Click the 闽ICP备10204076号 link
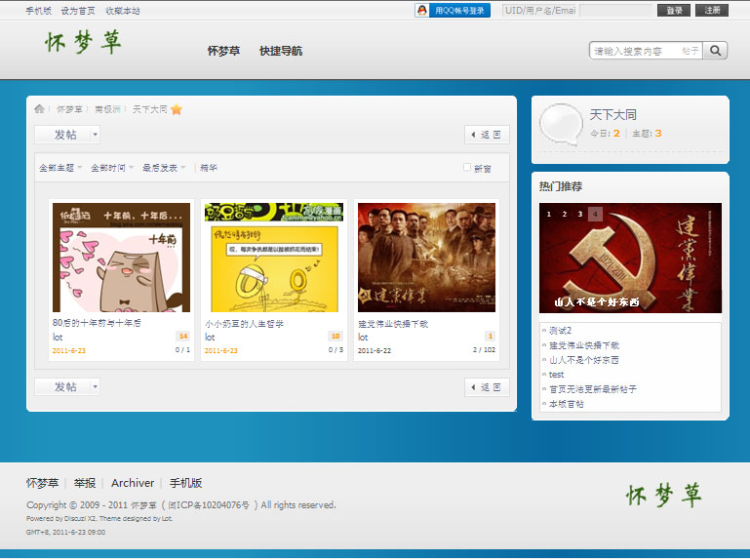 pos(209,505)
